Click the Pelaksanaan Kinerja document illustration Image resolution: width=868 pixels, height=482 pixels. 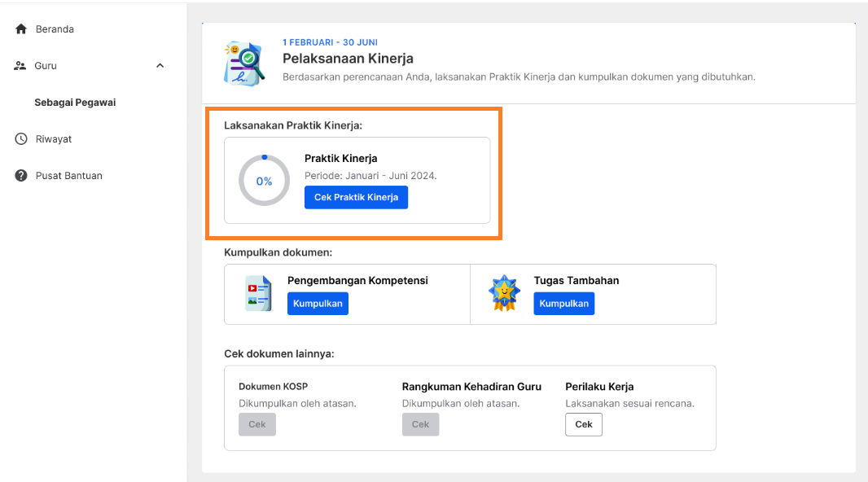[244, 63]
